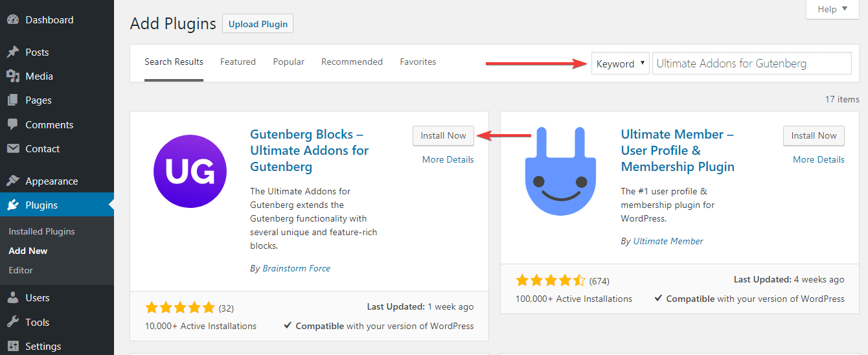Click the Upload Plugin button
The width and height of the screenshot is (868, 355).
pos(258,24)
